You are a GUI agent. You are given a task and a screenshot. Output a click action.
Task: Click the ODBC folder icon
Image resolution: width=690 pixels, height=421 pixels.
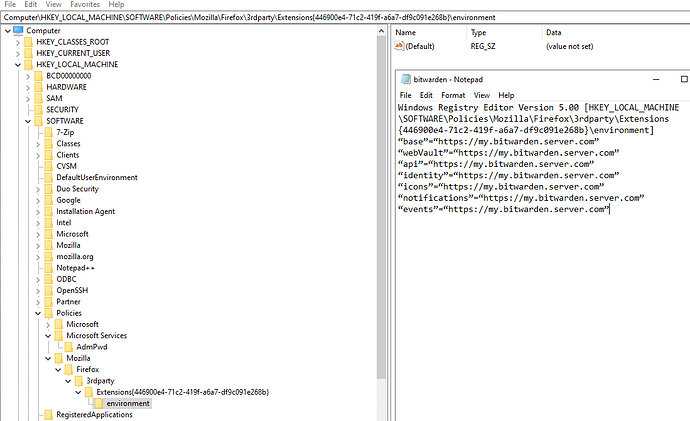click(x=49, y=279)
